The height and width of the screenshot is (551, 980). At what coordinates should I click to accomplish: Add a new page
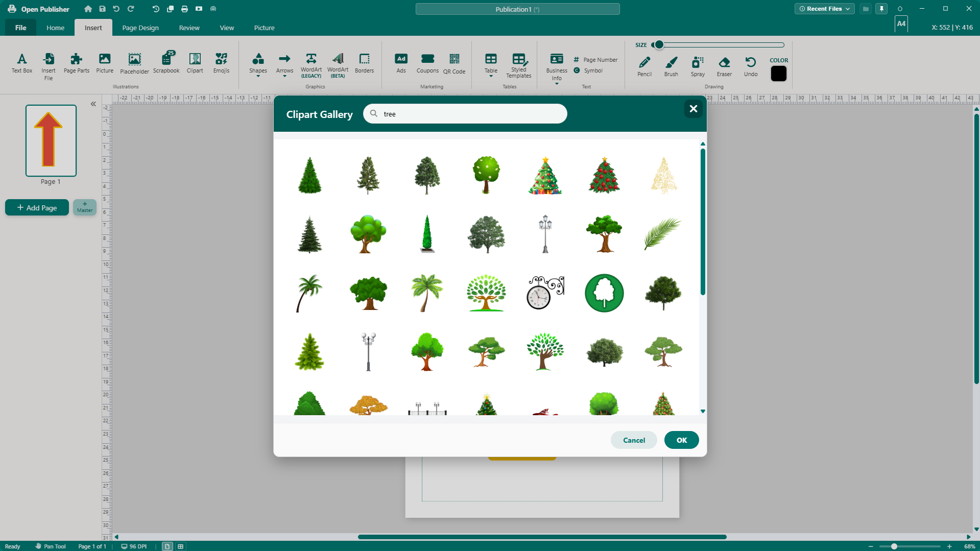(x=37, y=207)
